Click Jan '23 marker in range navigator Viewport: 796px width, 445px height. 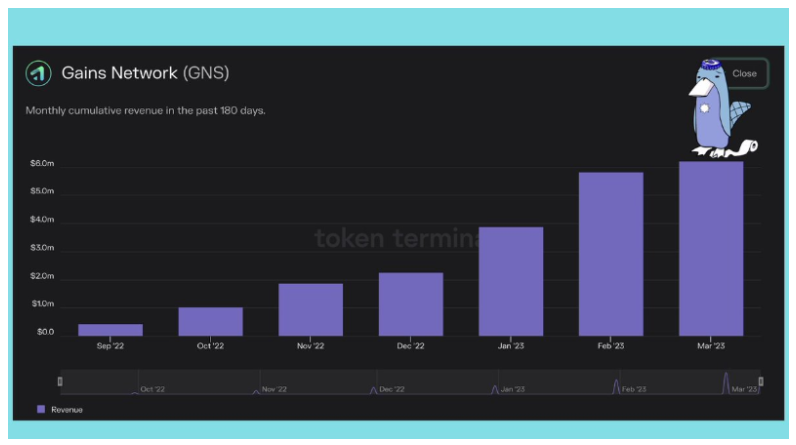[512, 389]
